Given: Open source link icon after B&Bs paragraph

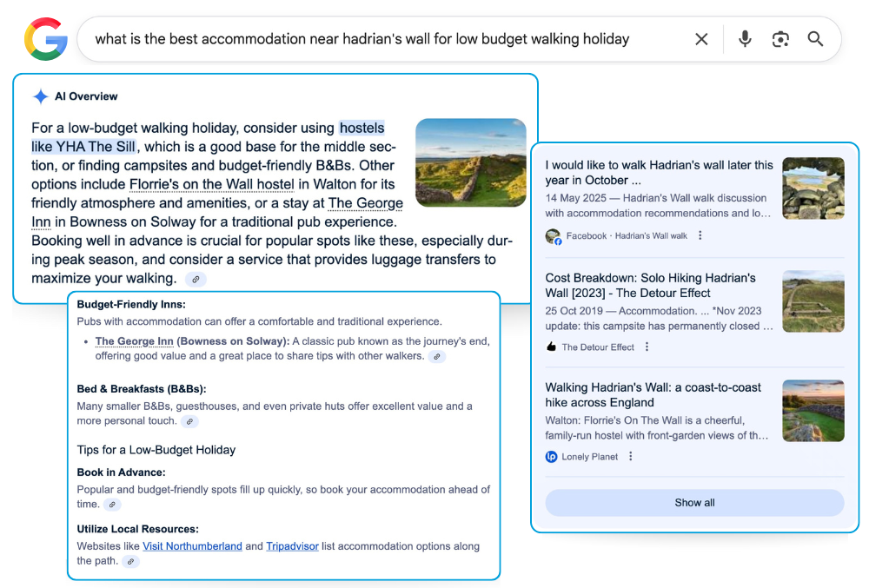Looking at the screenshot, I should pos(189,421).
